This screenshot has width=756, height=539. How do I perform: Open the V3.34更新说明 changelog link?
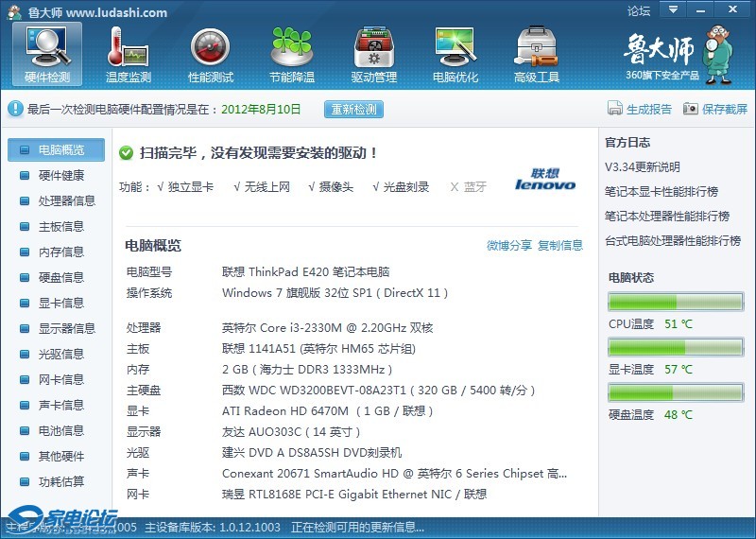point(642,167)
